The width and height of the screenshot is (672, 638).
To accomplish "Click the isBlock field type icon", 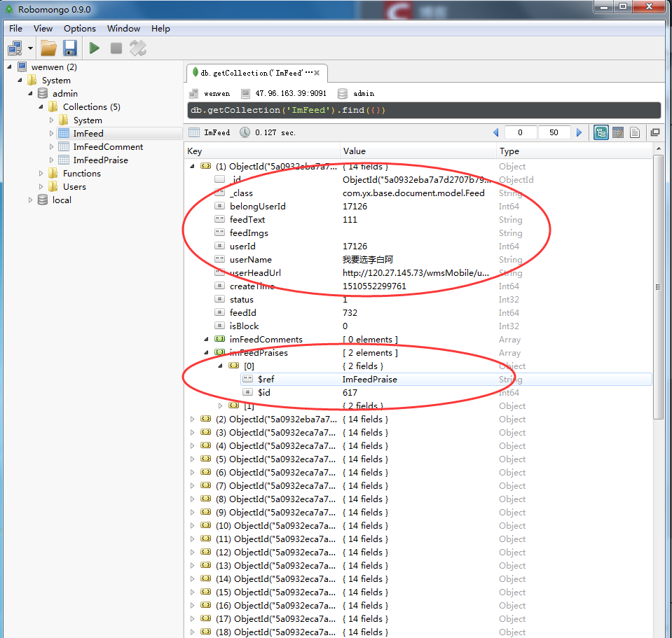I will tap(219, 326).
